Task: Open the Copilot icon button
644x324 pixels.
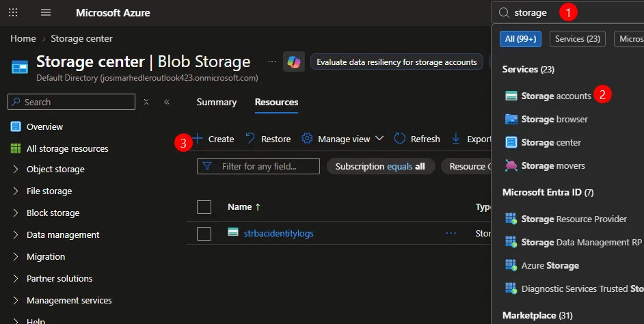Action: [294, 62]
